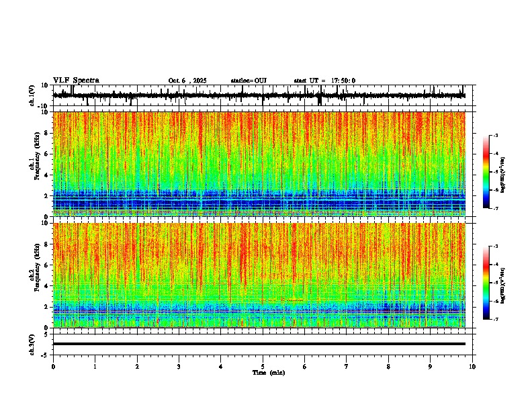Click the "6" kHz tick on ch.1 spectrogram
Viewport: 532px width, 411px height.
[47, 154]
